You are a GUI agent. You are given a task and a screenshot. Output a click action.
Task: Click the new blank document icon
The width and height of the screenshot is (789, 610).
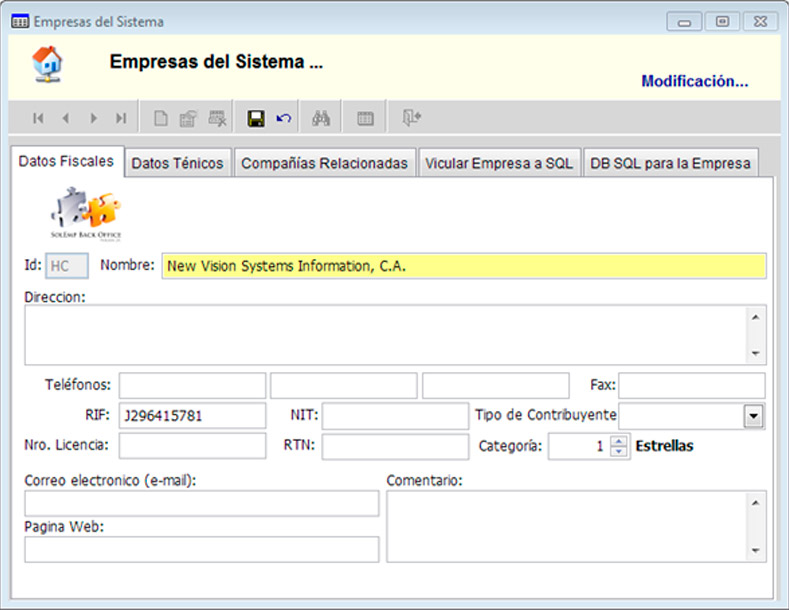tap(160, 118)
